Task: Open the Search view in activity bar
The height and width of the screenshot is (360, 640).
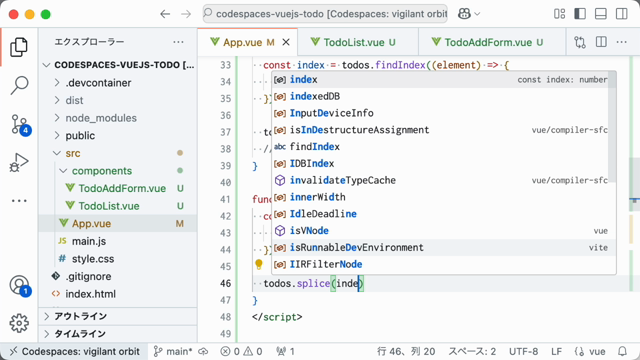Action: tap(19, 85)
